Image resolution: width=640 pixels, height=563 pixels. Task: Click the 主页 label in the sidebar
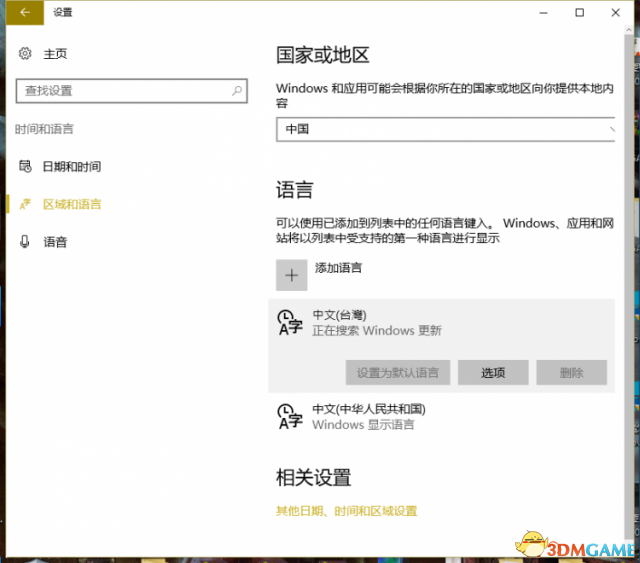pos(55,54)
